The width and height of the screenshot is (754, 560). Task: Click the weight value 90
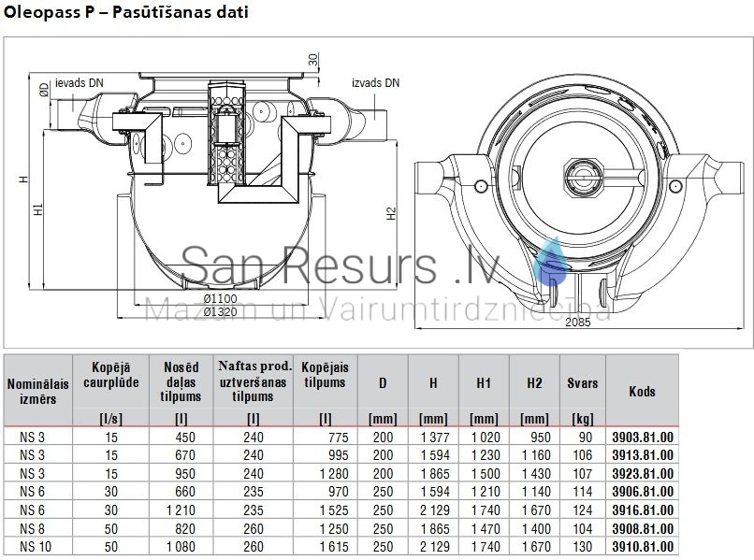click(x=586, y=438)
